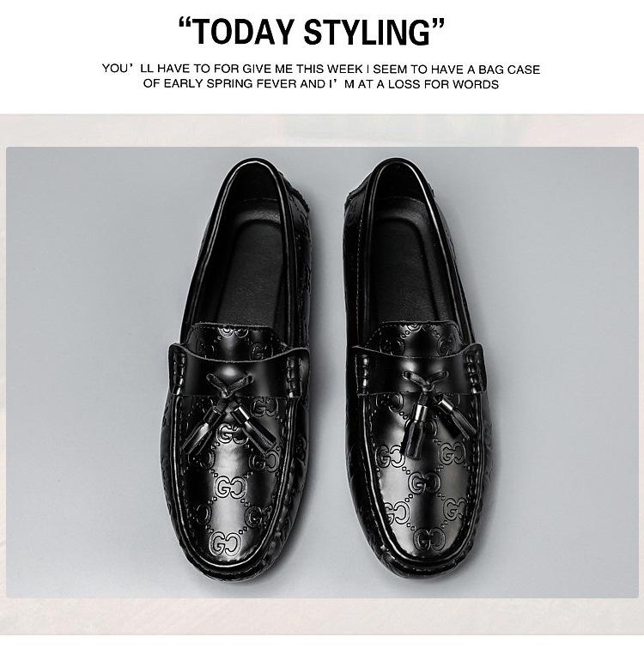Select the subtitle line starting "YOU'LL HAVE TO"
The height and width of the screenshot is (655, 644).
point(321,69)
